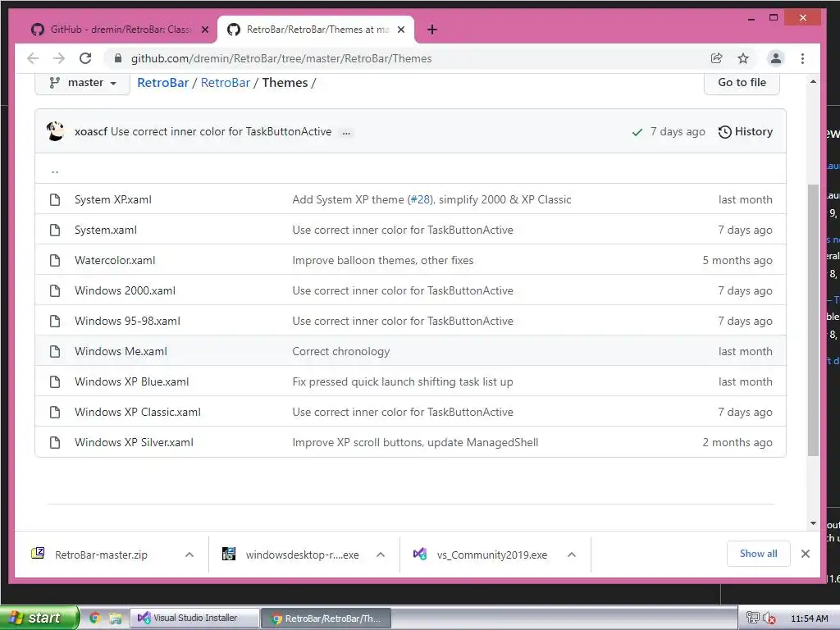Bookmark this page with star icon
This screenshot has height=630, width=840.
click(743, 58)
